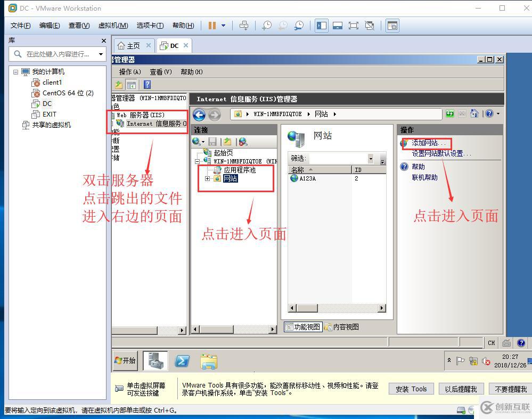Open the 筛选 filter combo box
Screen dimensions: 532x419
tap(342, 159)
